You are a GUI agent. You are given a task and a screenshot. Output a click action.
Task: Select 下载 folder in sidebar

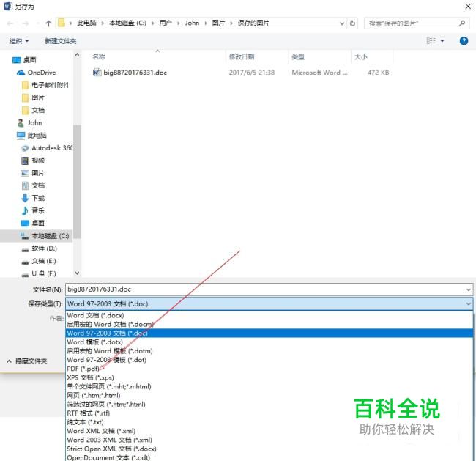(34, 198)
